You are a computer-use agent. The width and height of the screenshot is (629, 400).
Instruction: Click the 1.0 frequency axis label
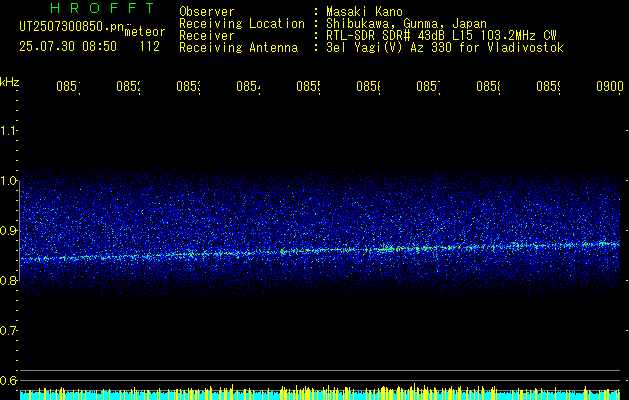pos(8,181)
